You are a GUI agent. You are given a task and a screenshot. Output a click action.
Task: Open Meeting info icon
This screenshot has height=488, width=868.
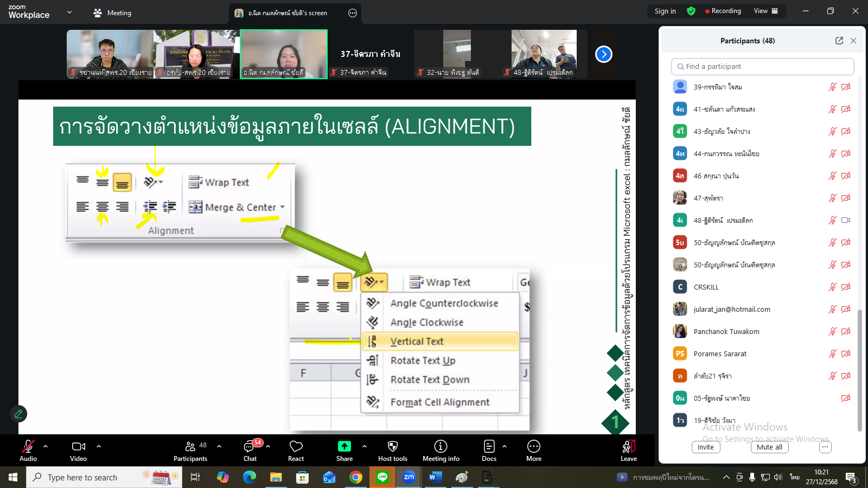point(441,446)
